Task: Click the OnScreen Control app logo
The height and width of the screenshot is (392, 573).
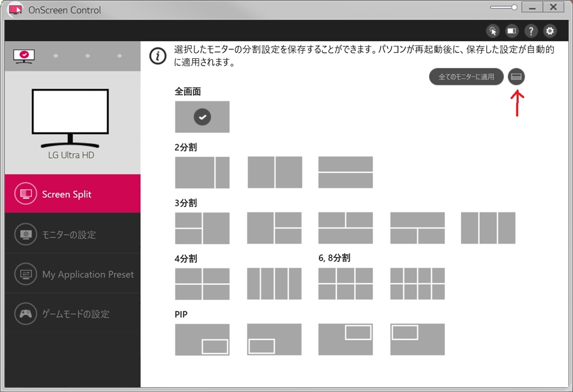Action: tap(15, 10)
